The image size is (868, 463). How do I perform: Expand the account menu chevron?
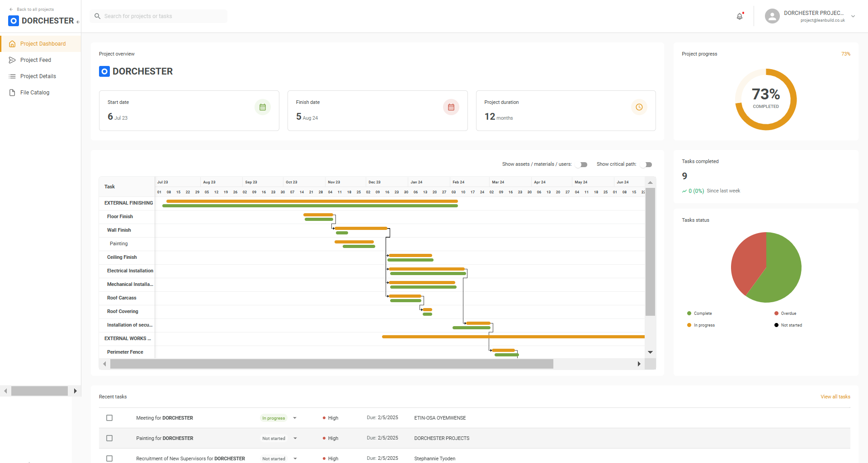coord(853,16)
